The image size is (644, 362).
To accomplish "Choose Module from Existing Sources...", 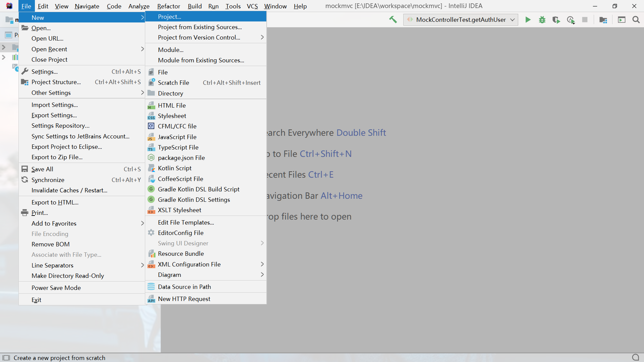I will [x=206, y=60].
